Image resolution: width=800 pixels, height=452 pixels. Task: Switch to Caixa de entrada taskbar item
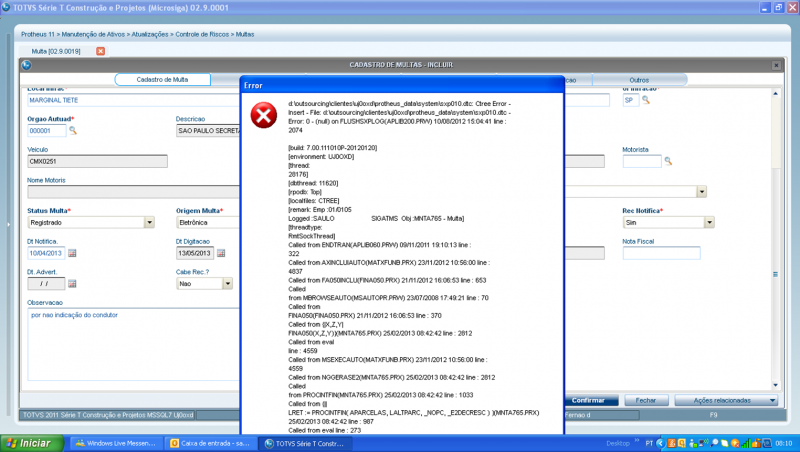coord(211,443)
